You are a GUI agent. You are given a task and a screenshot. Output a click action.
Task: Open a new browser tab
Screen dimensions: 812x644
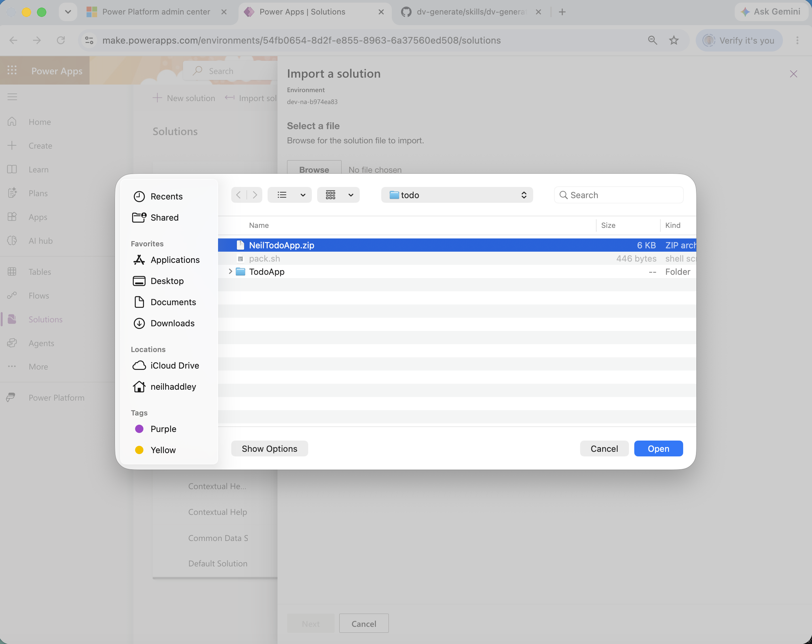click(562, 12)
